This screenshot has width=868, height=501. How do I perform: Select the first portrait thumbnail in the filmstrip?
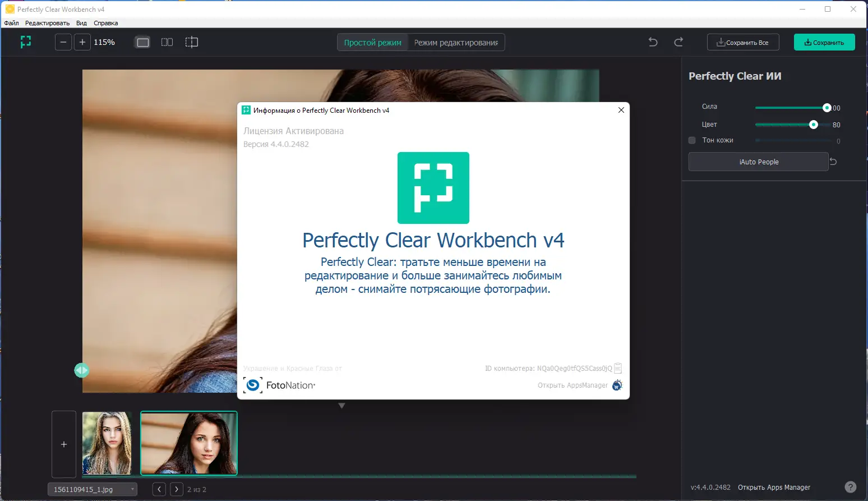tap(107, 443)
